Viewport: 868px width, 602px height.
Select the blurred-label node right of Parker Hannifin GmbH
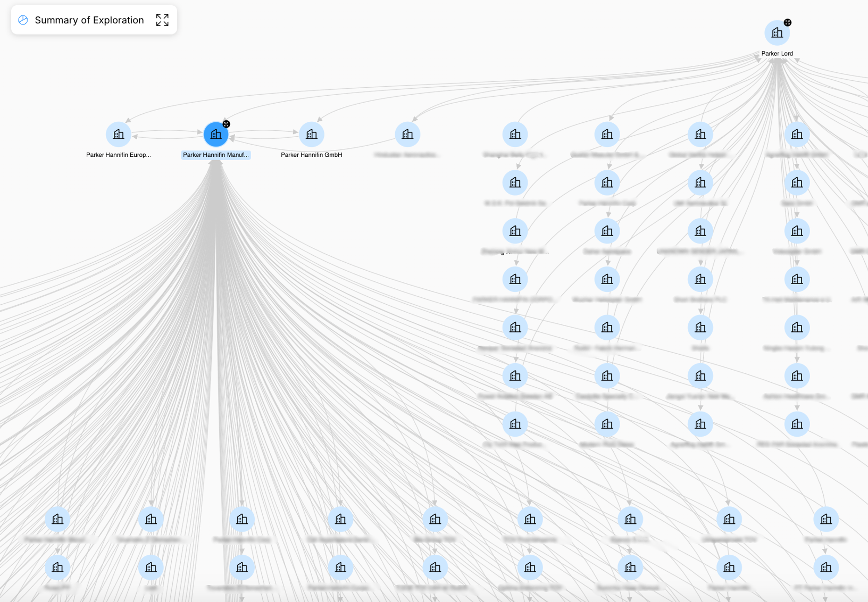click(407, 134)
